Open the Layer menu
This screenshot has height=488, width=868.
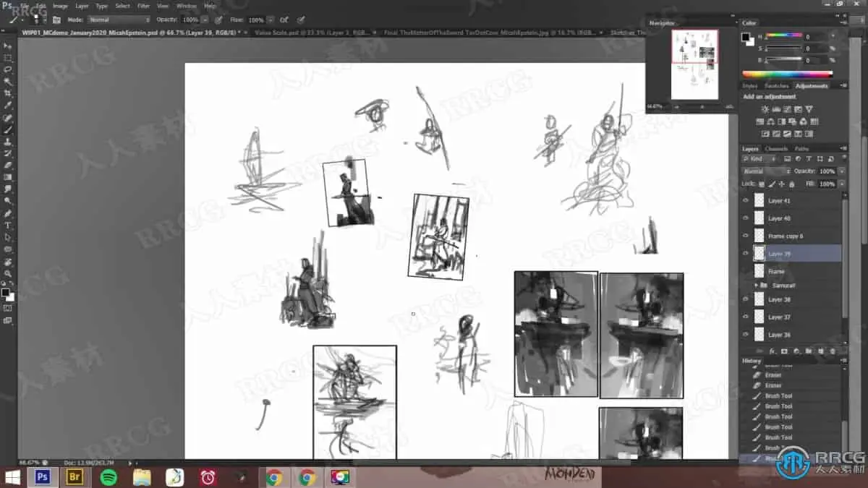[x=82, y=6]
